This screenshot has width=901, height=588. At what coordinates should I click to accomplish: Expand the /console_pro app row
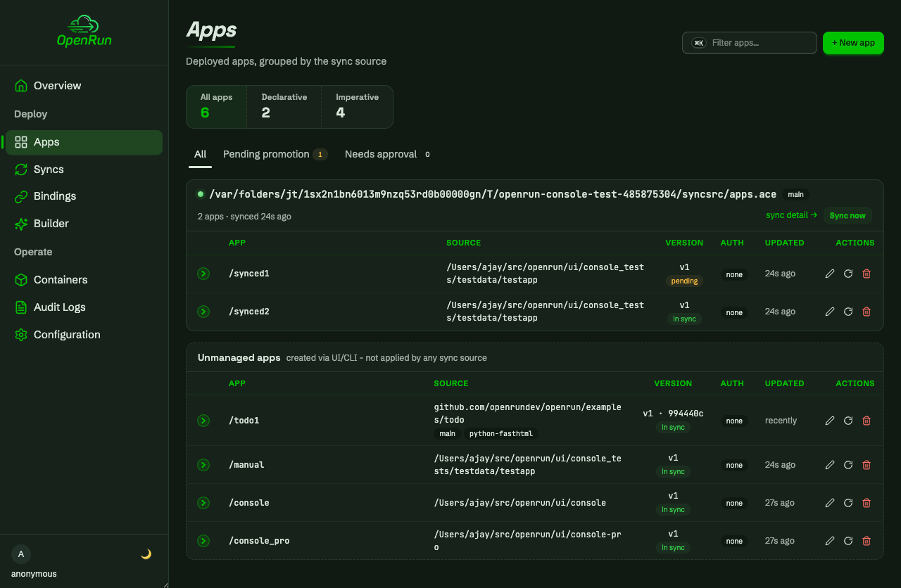pyautogui.click(x=203, y=541)
